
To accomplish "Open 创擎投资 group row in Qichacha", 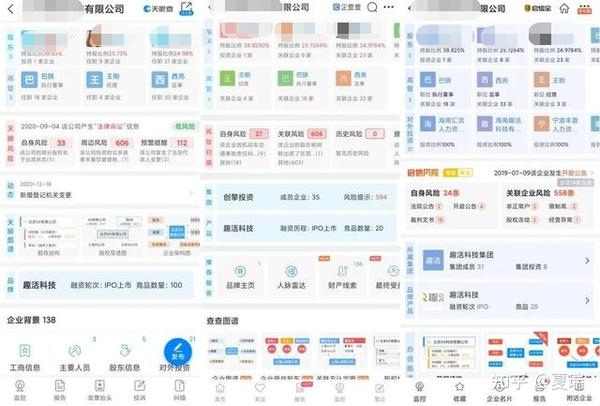I will coord(307,197).
